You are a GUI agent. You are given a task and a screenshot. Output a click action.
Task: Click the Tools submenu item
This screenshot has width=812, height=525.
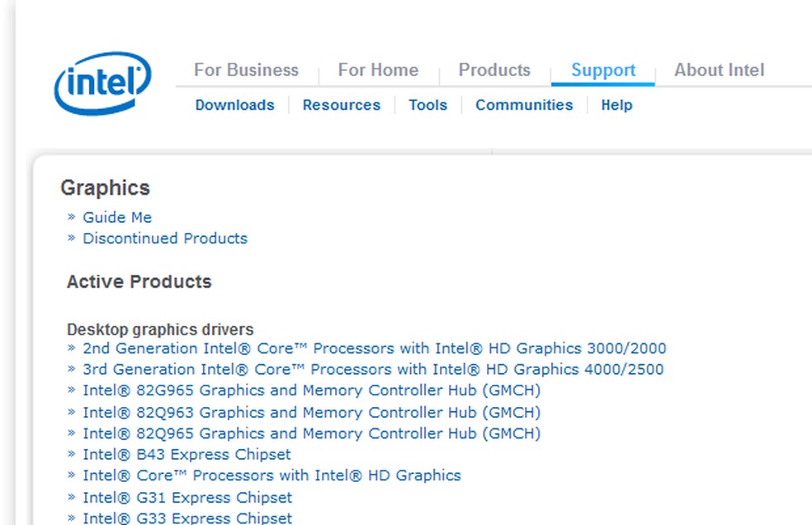427,105
